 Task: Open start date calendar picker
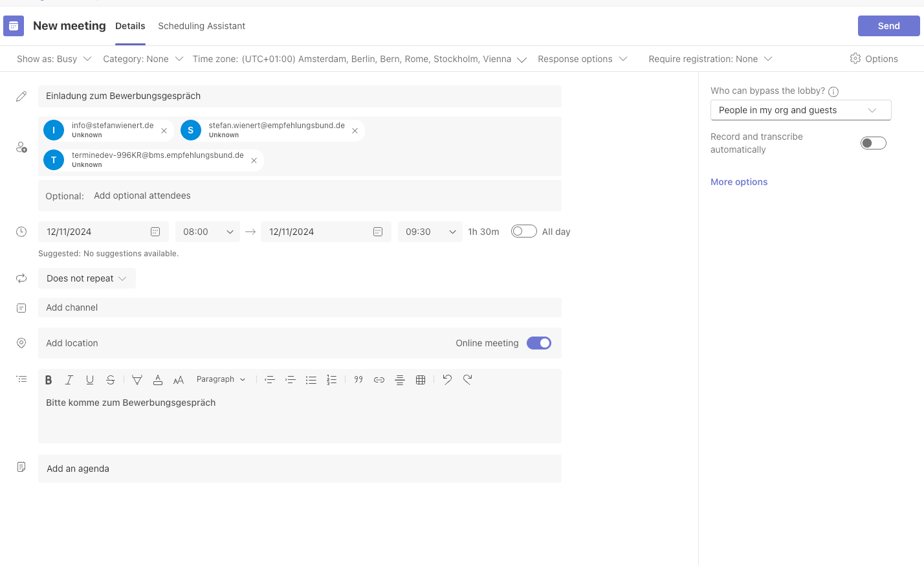[x=155, y=232]
